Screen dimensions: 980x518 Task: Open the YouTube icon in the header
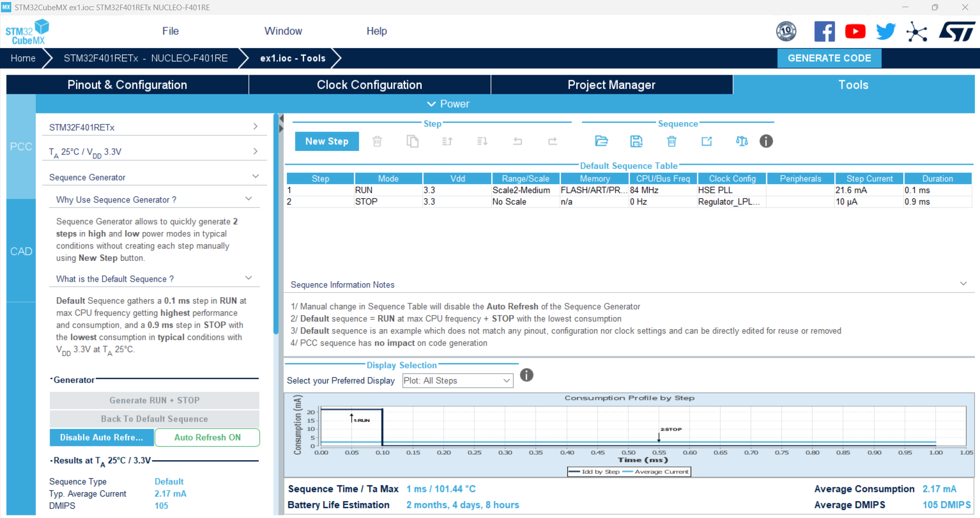point(855,32)
